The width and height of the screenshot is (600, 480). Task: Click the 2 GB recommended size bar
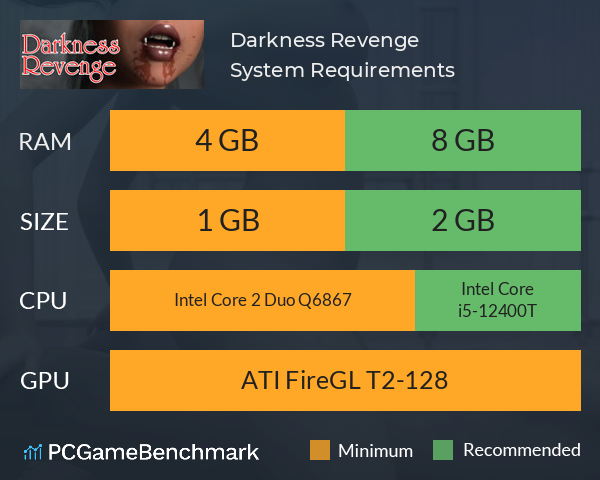463,220
